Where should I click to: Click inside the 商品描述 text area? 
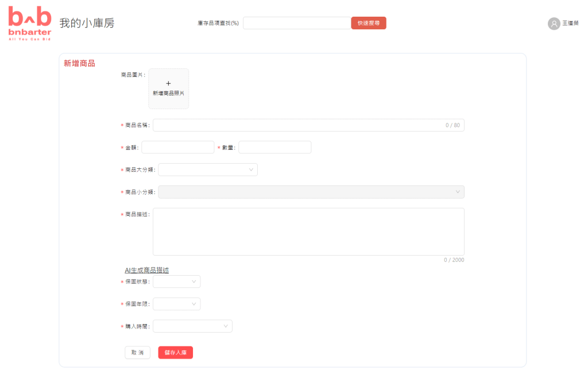[x=308, y=231]
